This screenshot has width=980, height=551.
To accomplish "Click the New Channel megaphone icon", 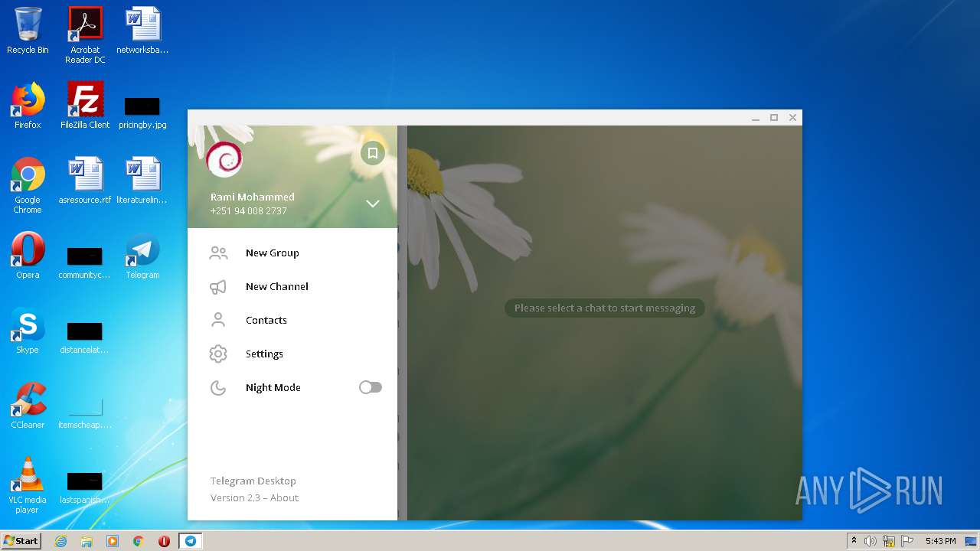I will tap(218, 287).
